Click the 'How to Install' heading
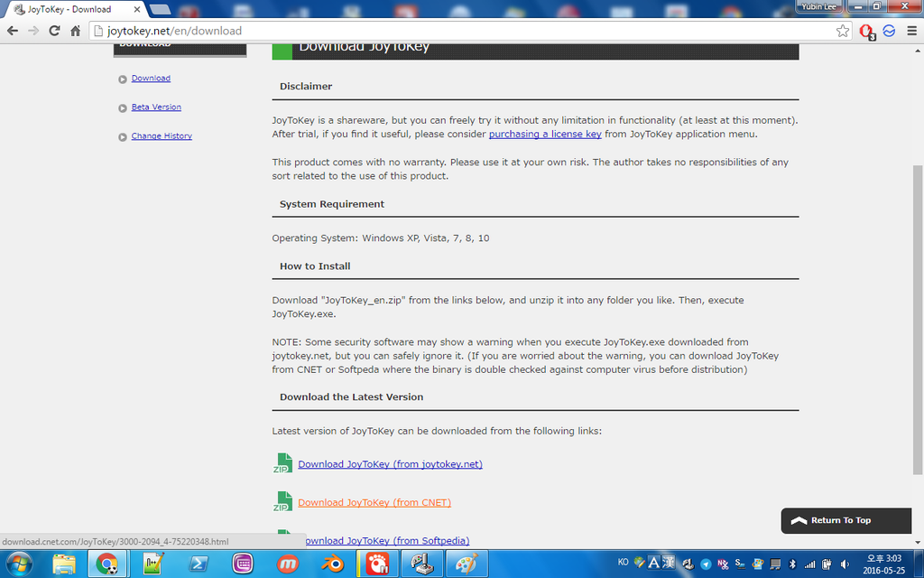924x578 pixels. [315, 266]
